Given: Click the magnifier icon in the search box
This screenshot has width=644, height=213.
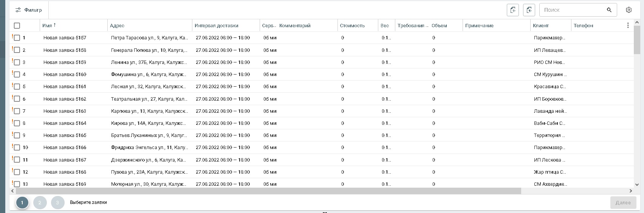Looking at the screenshot, I should (x=609, y=10).
